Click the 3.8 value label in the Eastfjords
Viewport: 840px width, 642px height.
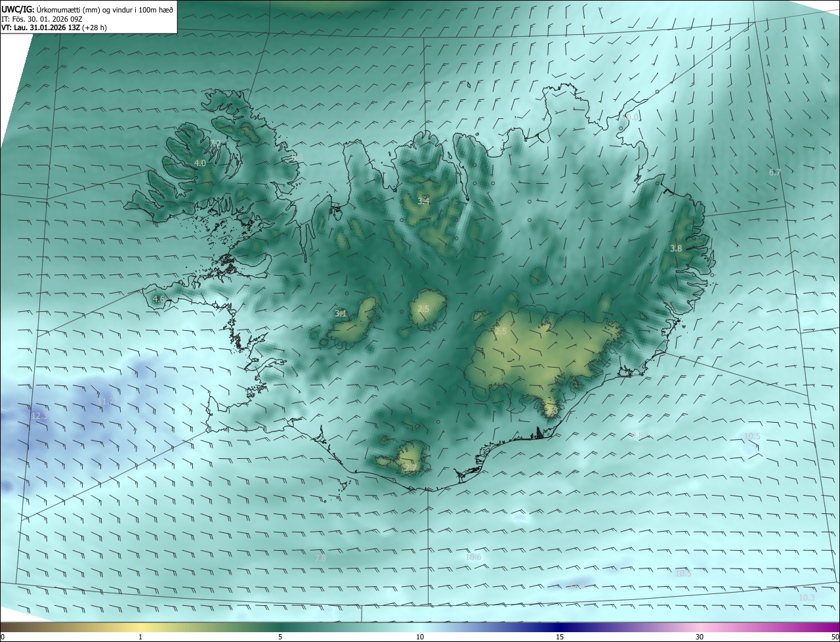(676, 248)
